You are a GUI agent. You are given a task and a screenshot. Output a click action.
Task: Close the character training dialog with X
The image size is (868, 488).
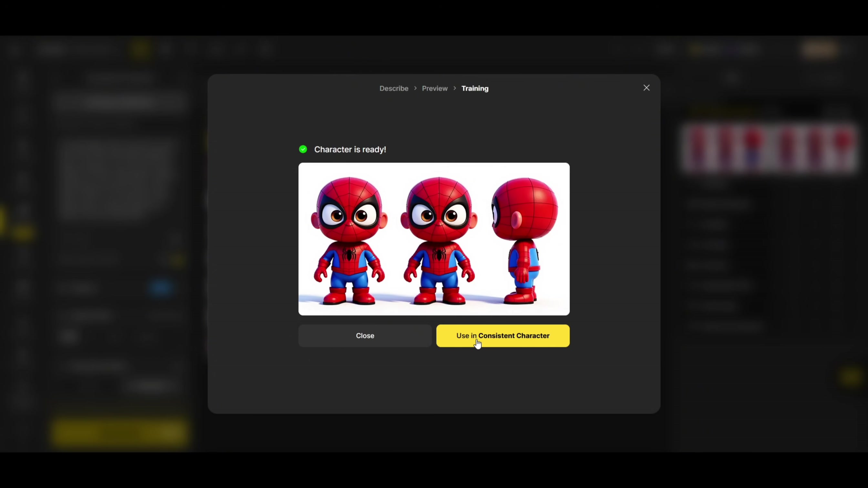[x=646, y=88]
